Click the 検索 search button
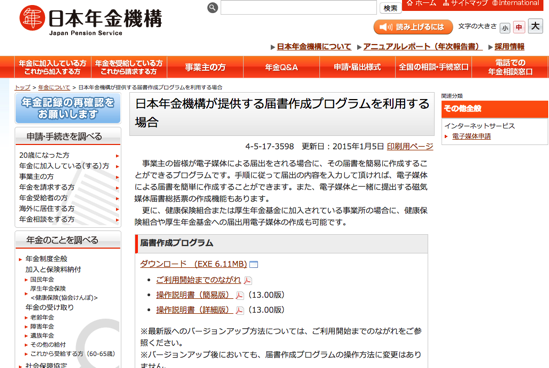Image resolution: width=549 pixels, height=368 pixels. (390, 8)
